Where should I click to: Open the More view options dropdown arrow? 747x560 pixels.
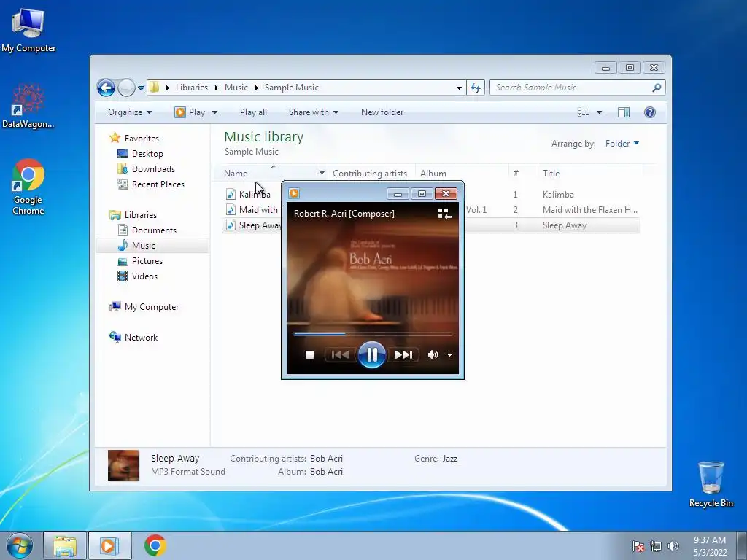pyautogui.click(x=600, y=112)
